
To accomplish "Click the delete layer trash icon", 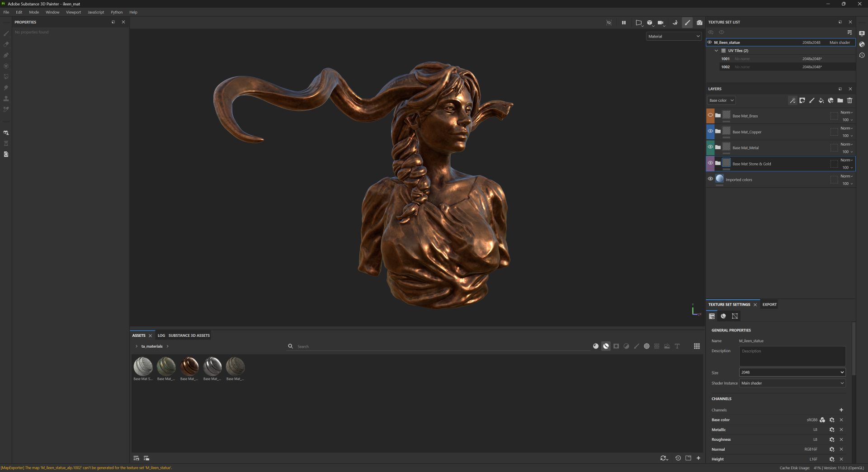I will [849, 100].
